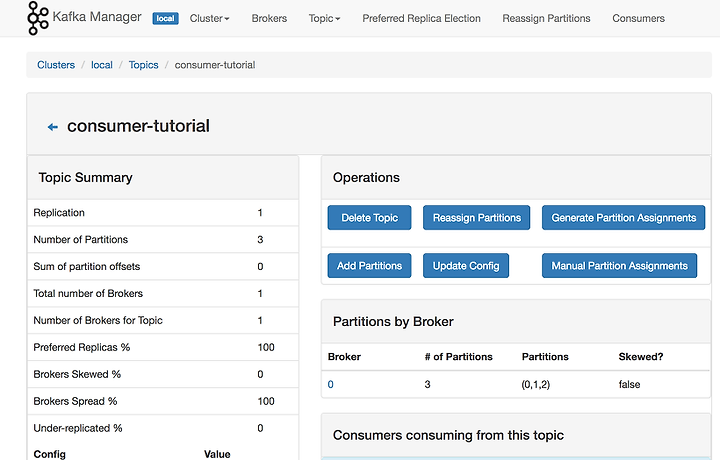Click the Delete Topic button
The width and height of the screenshot is (720, 460).
(369, 218)
